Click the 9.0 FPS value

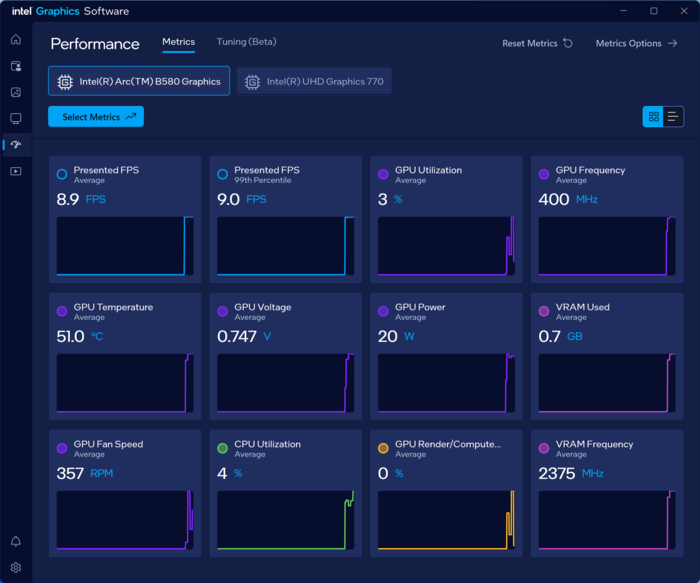pyautogui.click(x=242, y=199)
